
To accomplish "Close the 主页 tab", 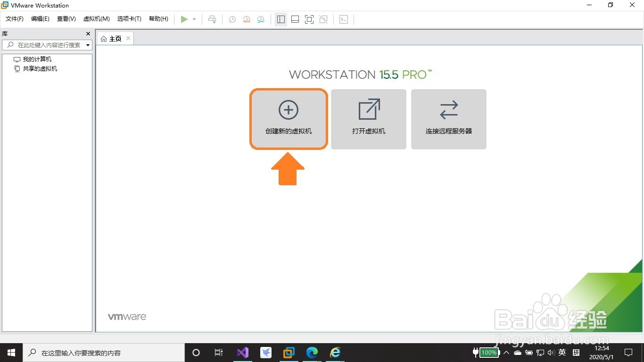I will 128,39.
